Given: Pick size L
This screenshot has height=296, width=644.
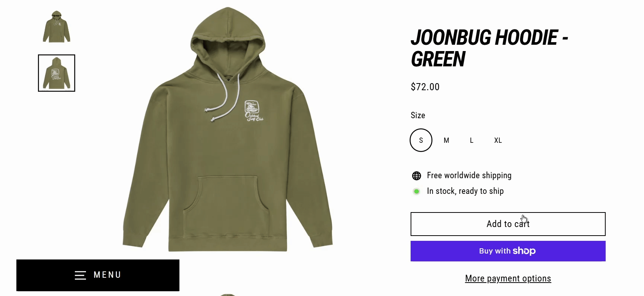Looking at the screenshot, I should (x=472, y=140).
